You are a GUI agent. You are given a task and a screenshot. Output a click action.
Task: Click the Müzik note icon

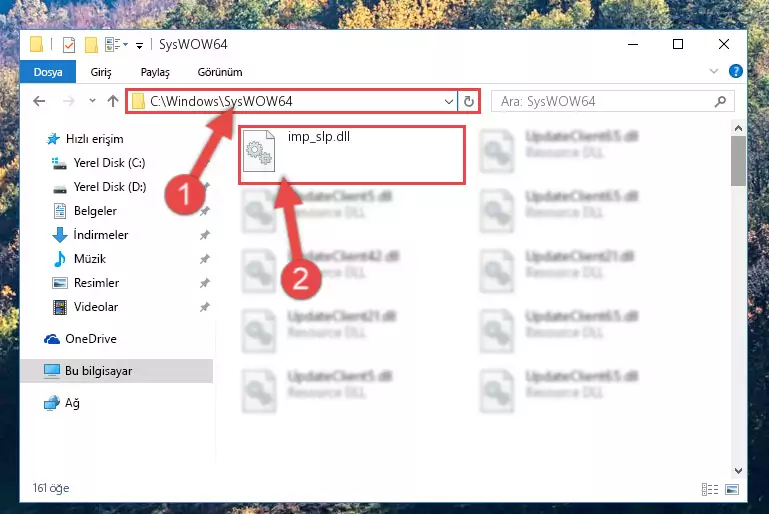point(59,259)
